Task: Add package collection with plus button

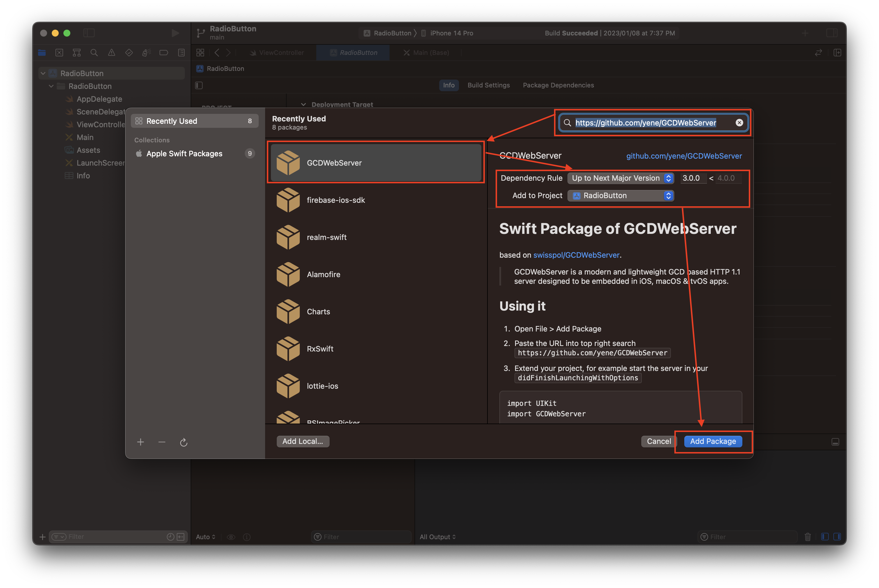Action: pyautogui.click(x=141, y=442)
